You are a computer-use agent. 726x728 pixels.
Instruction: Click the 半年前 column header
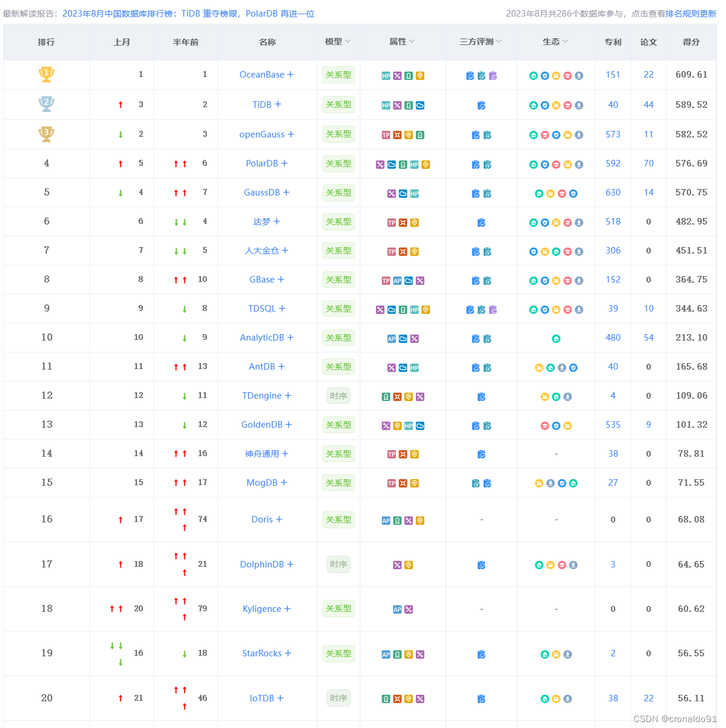pos(186,42)
